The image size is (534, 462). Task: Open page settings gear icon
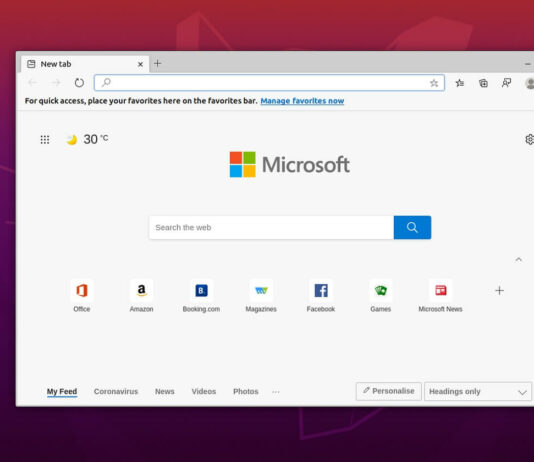[x=529, y=139]
